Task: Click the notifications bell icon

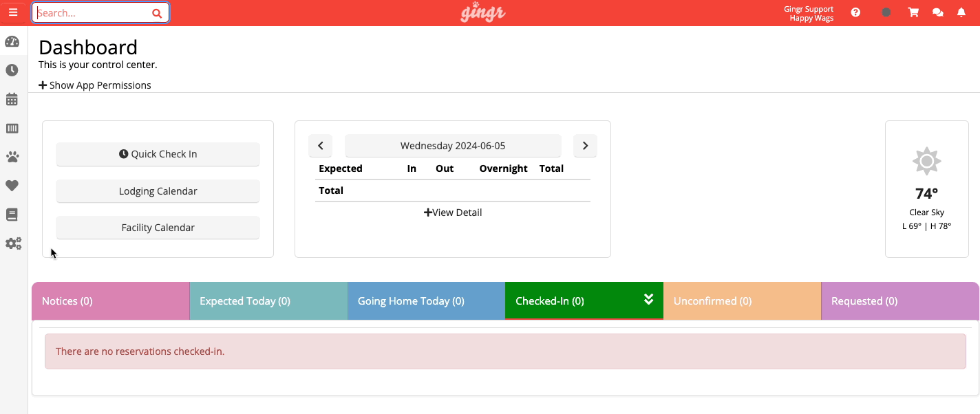Action: 961,12
